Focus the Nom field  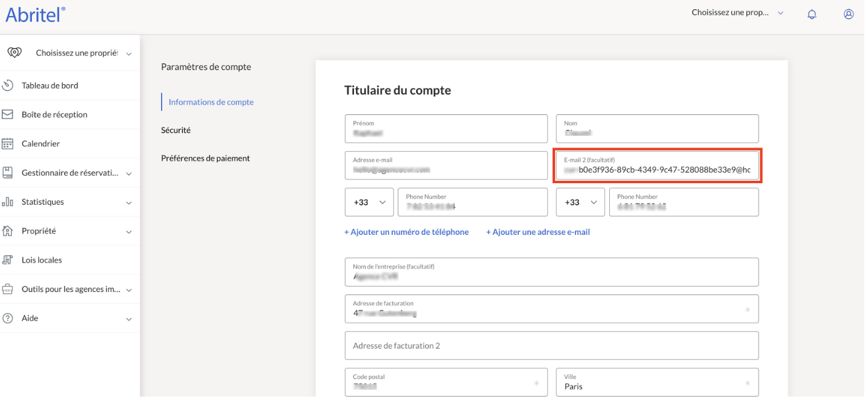(x=657, y=128)
